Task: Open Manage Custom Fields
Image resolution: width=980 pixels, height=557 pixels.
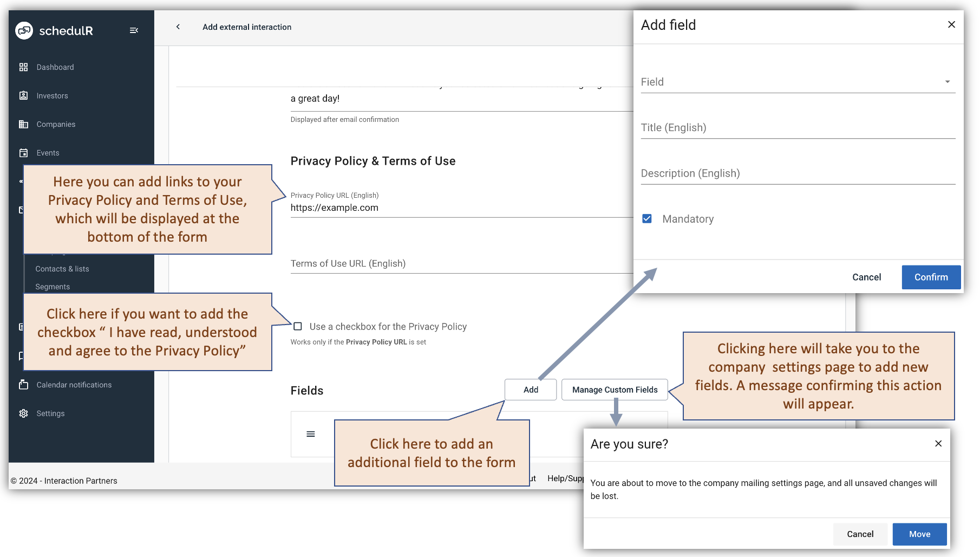Action: tap(615, 390)
